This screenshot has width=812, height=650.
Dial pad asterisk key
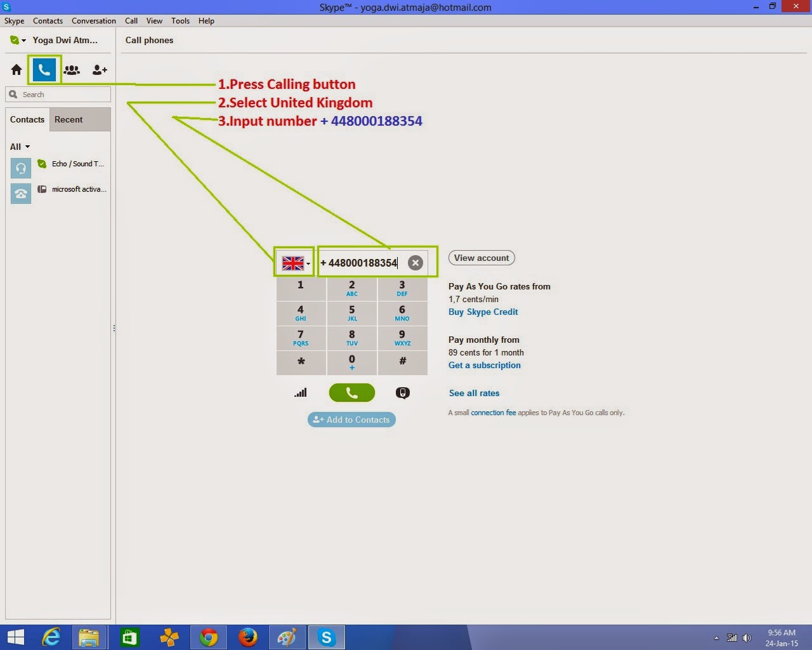click(x=301, y=363)
